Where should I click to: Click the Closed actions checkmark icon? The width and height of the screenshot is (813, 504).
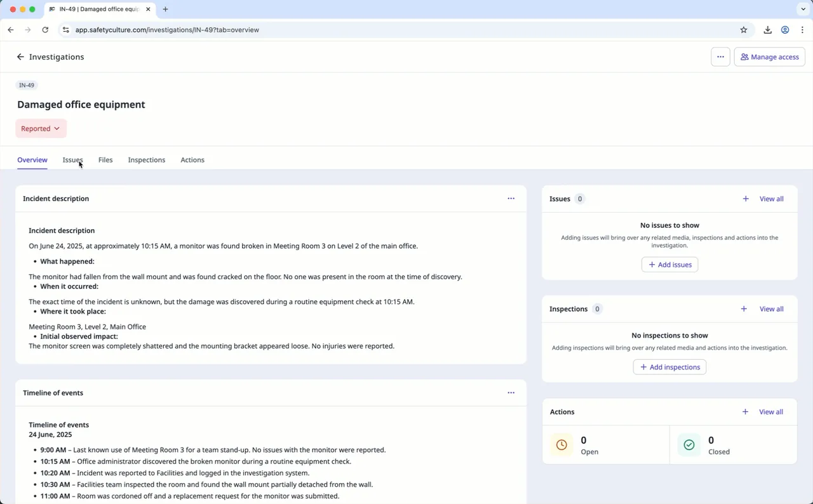tap(689, 445)
